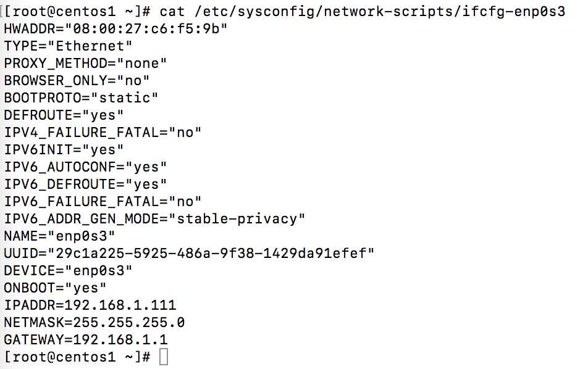Click the DEVICE="enp0s3" line
This screenshot has height=369, width=588.
coord(68,271)
